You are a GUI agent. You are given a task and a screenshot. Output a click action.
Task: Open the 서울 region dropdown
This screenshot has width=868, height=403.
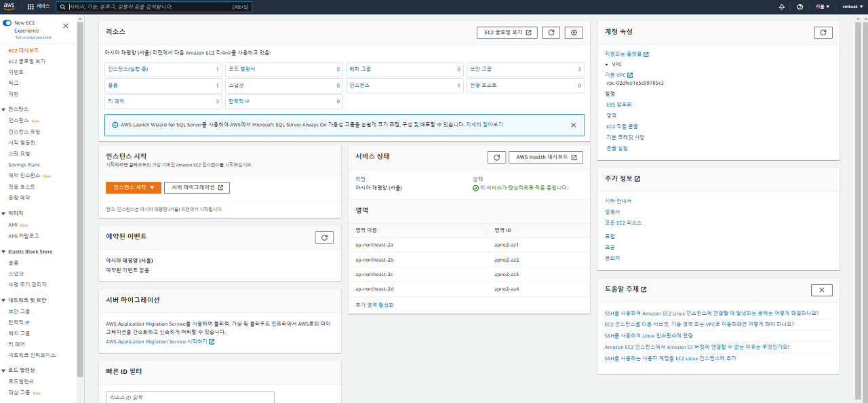(823, 6)
